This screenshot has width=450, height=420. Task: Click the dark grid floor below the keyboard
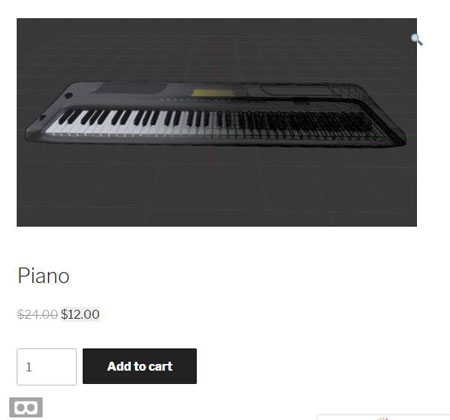coord(217,187)
